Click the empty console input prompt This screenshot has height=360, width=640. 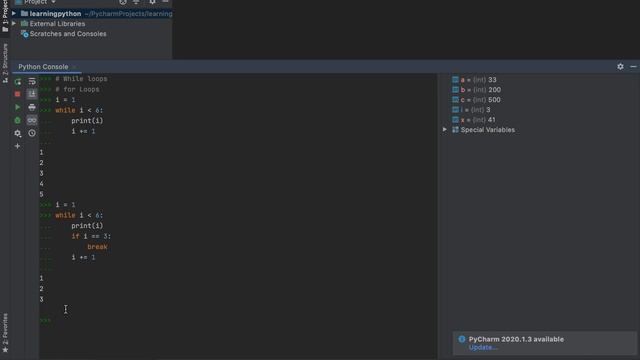point(46,320)
